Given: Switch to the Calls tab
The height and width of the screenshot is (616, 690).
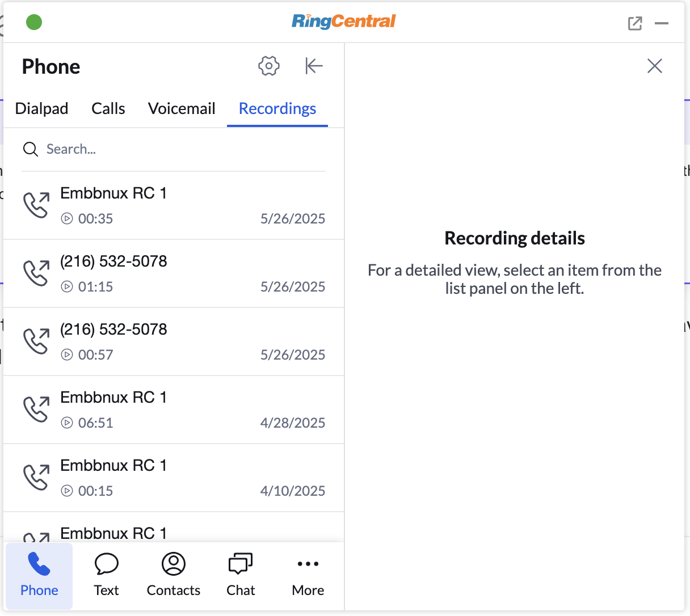Looking at the screenshot, I should pyautogui.click(x=108, y=108).
